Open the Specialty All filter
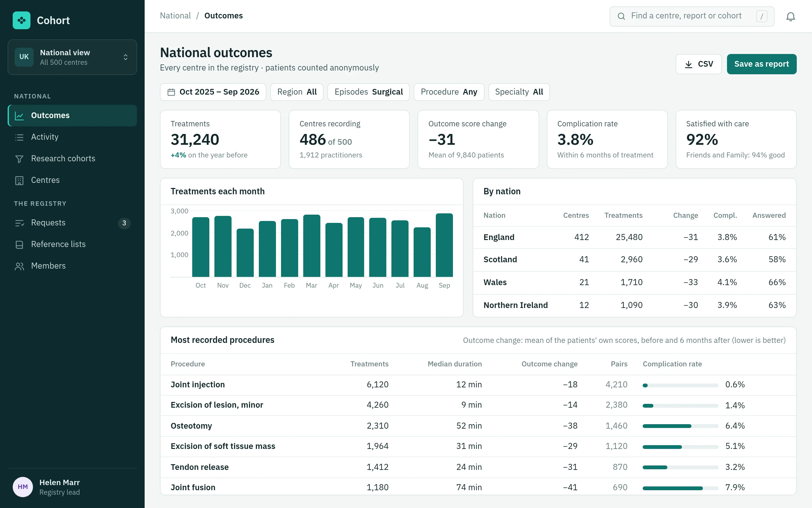Image resolution: width=812 pixels, height=508 pixels. pyautogui.click(x=519, y=92)
